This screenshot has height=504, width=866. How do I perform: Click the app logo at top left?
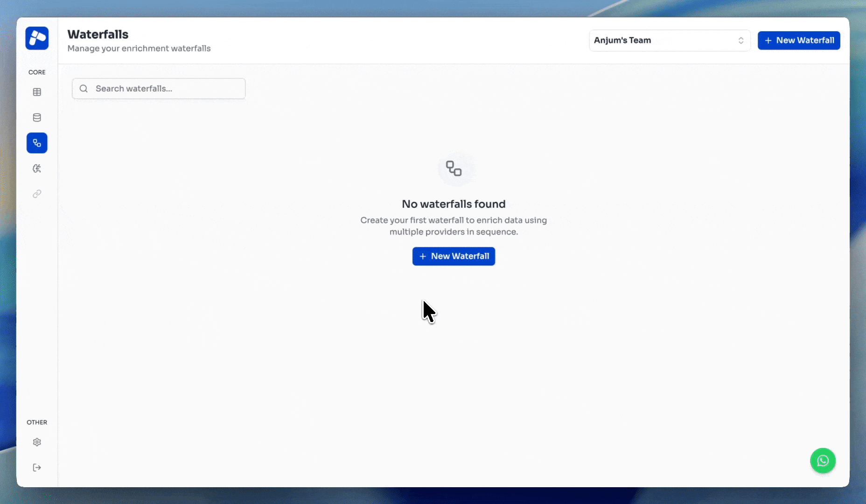click(x=37, y=38)
